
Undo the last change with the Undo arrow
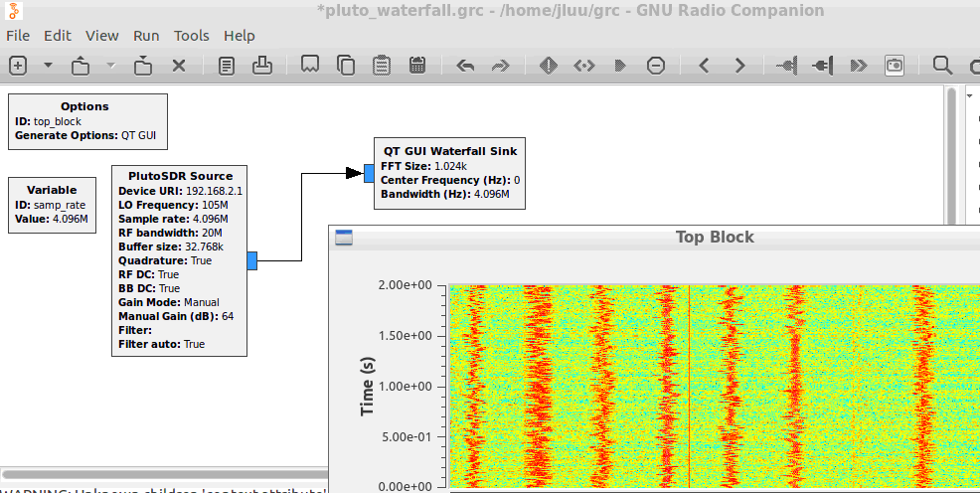tap(465, 65)
